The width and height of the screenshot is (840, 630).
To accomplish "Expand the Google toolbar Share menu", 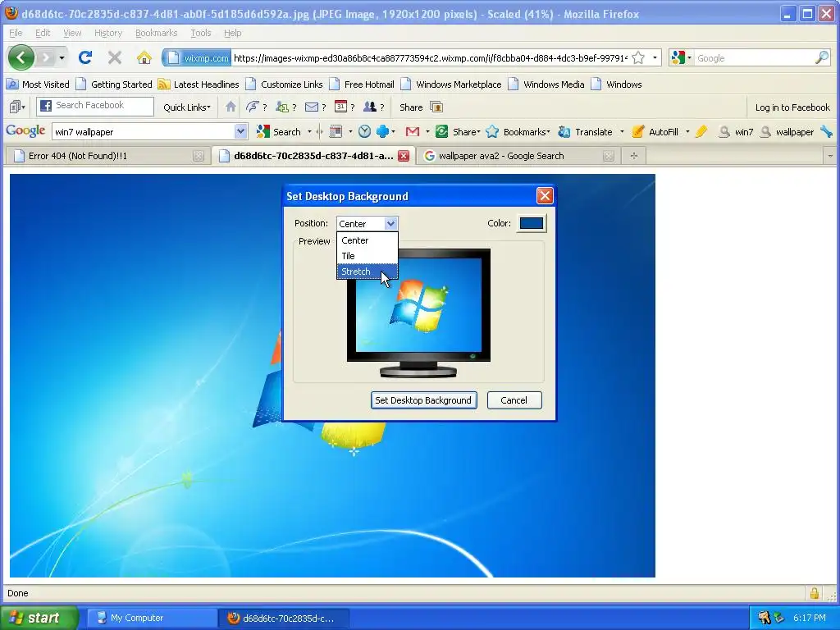I will pyautogui.click(x=459, y=132).
